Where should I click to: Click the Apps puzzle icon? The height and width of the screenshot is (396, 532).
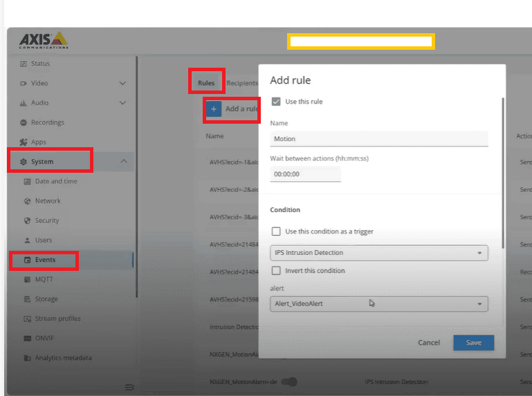[x=23, y=142]
